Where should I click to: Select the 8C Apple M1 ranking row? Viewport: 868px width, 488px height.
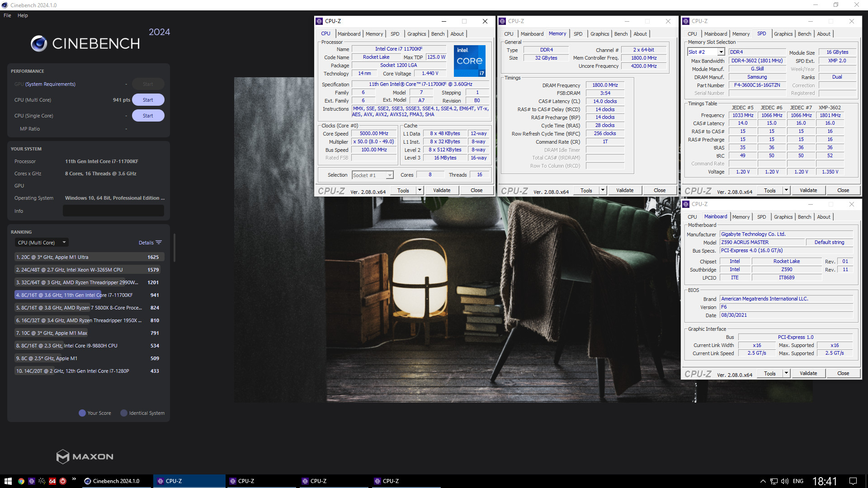pyautogui.click(x=89, y=358)
